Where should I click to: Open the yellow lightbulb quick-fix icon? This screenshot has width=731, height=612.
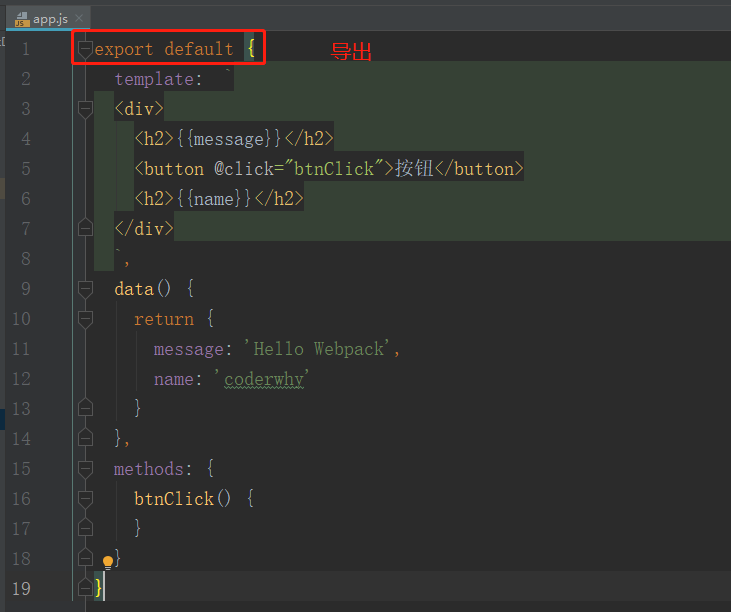tap(108, 562)
